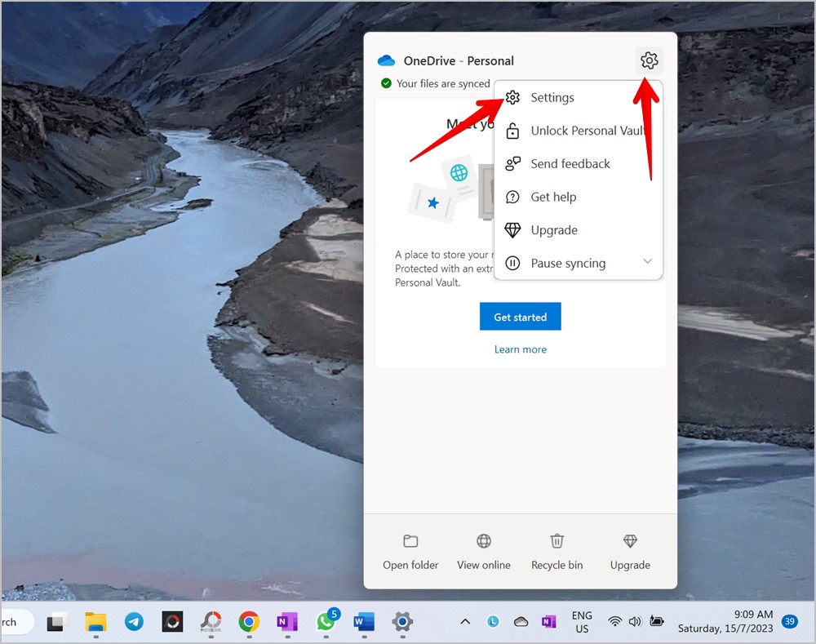Screen dimensions: 816x644
Task: Open WhatsApp with 5 unread badge
Action: pyautogui.click(x=326, y=620)
